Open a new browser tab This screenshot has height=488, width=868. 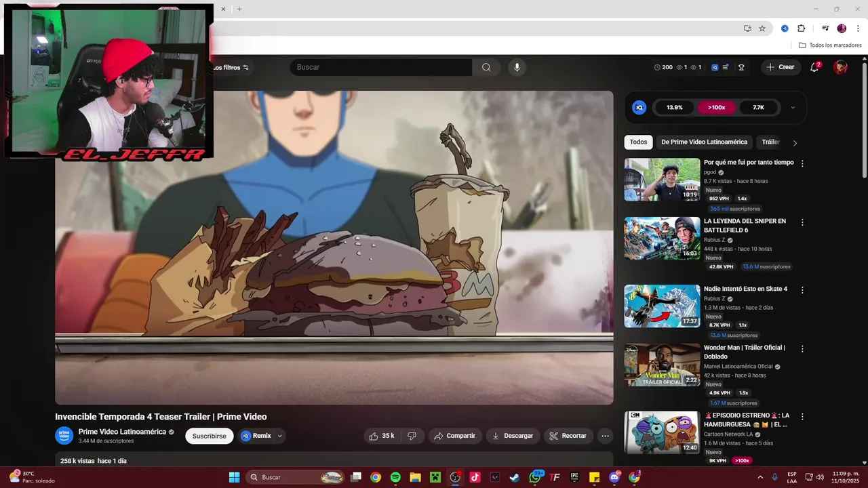point(239,9)
